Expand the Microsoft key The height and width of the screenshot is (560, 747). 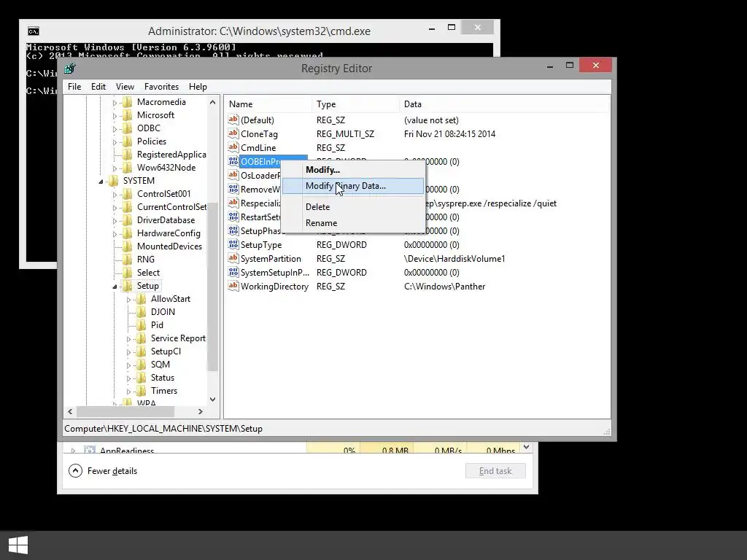click(115, 116)
